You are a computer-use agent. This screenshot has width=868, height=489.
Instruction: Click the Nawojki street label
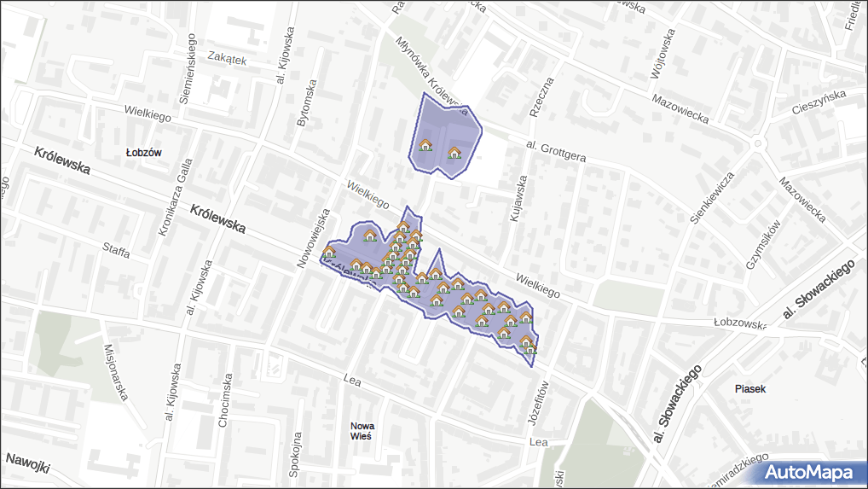27,463
